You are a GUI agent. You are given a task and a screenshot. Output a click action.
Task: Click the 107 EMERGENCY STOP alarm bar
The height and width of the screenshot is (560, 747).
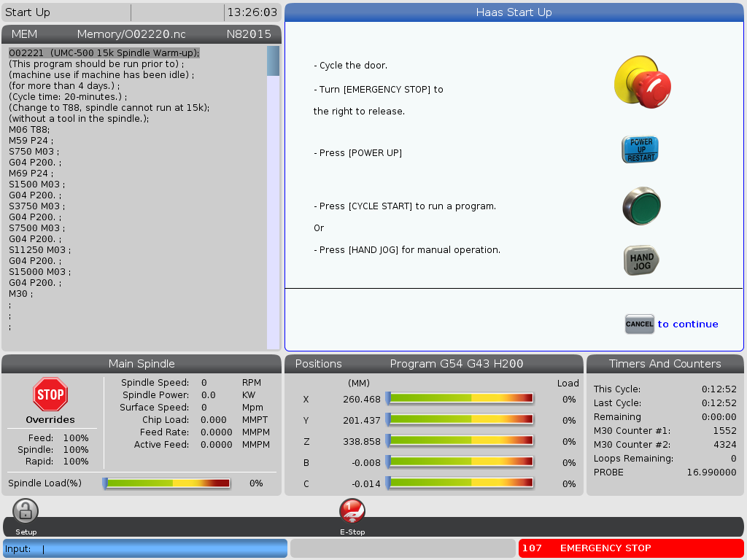click(631, 548)
